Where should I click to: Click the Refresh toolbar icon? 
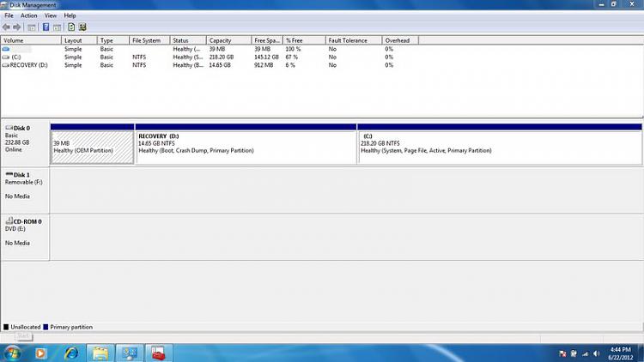(71, 27)
